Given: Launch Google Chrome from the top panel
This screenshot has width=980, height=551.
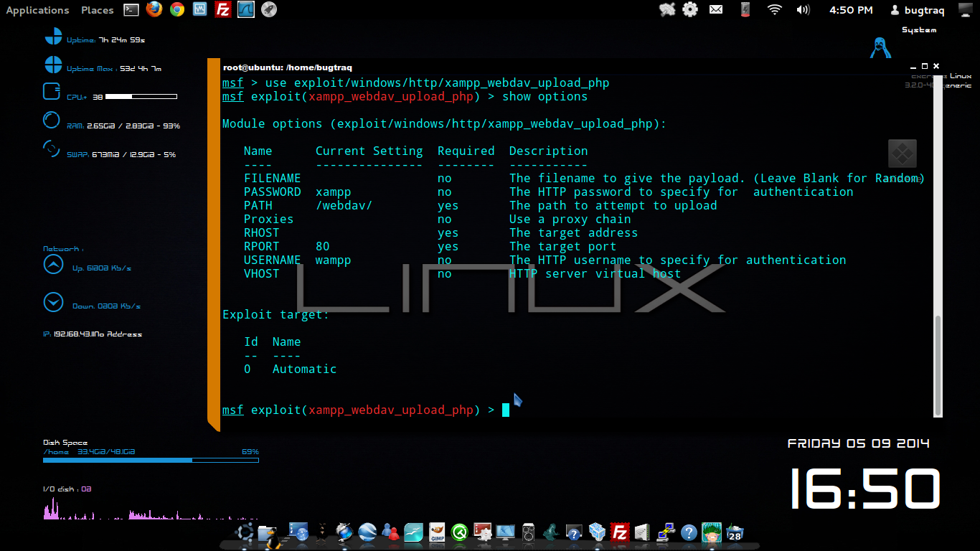Looking at the screenshot, I should tap(177, 9).
